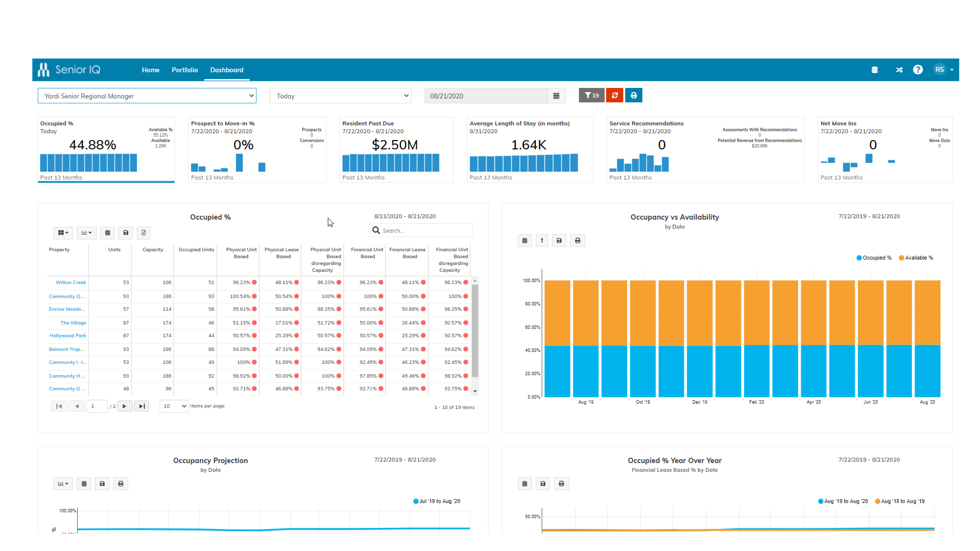Toggle Jul '19 to Aug '20 legend item

[437, 501]
